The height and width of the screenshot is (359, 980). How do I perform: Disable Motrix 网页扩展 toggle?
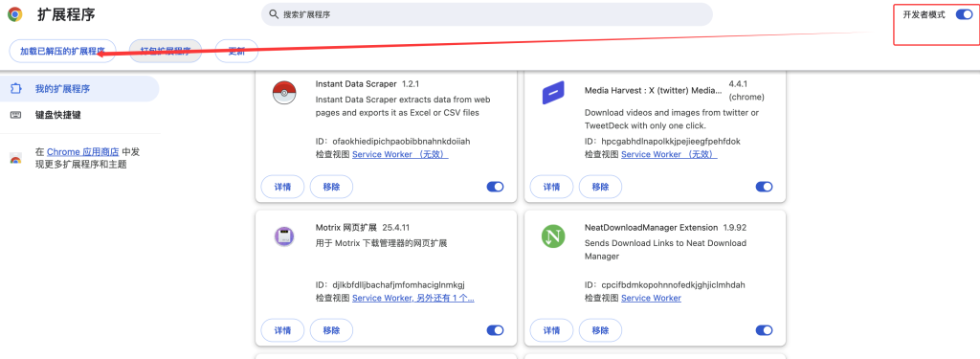pos(495,330)
